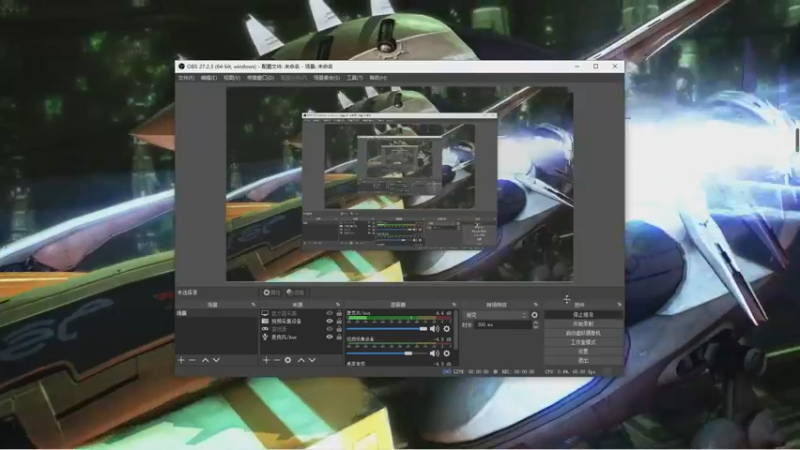Move source down with the arrow in 来源 panel
Screen dimensions: 800x450
(x=312, y=360)
